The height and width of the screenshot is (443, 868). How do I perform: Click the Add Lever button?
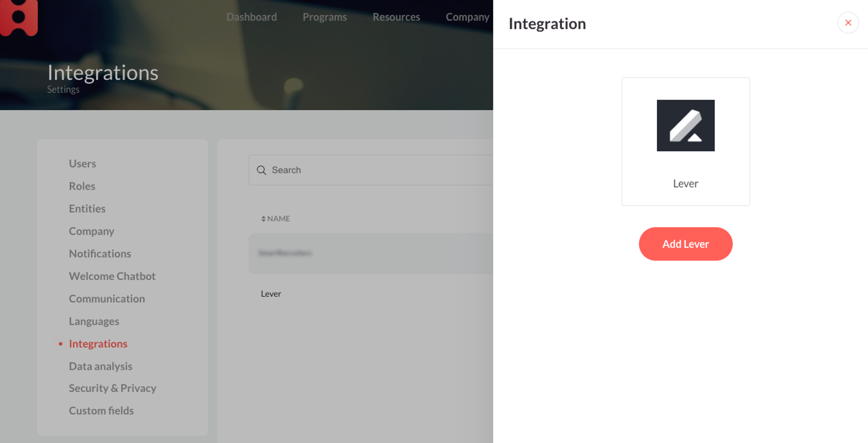(685, 243)
